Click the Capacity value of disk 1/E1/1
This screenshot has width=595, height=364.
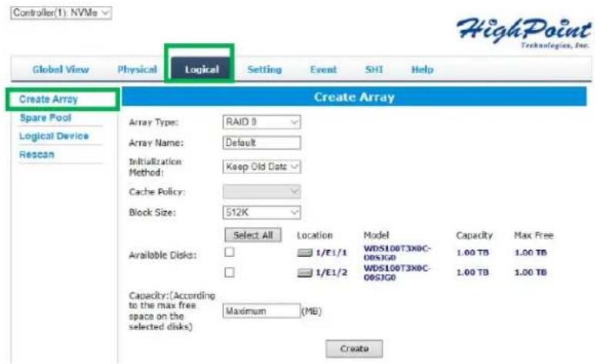pos(473,252)
